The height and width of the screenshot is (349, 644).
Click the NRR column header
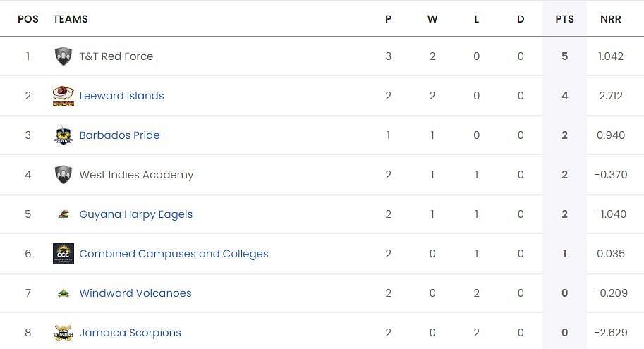[611, 19]
